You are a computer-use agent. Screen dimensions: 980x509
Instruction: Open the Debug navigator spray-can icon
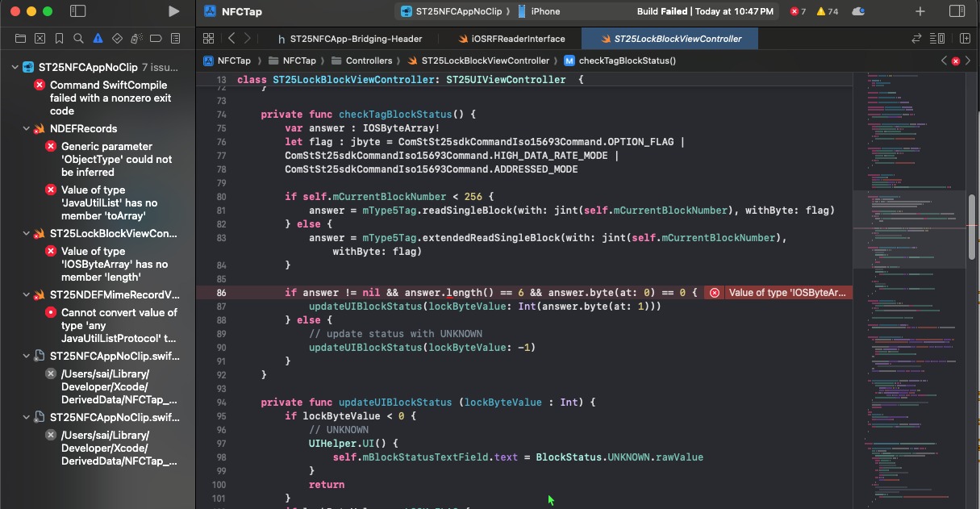point(136,38)
